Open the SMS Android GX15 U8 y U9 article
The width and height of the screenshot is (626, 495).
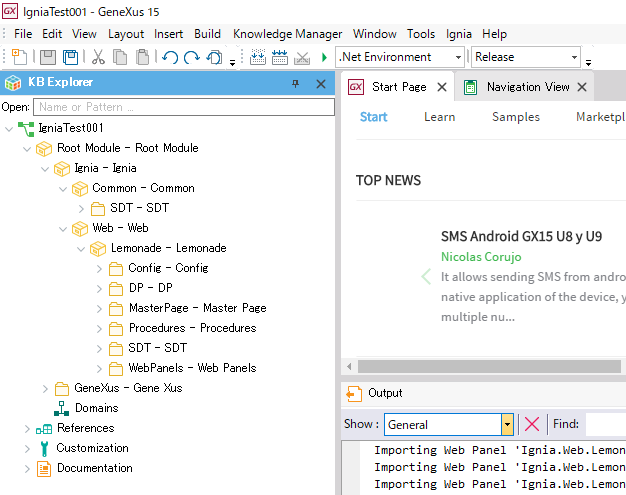coord(521,236)
